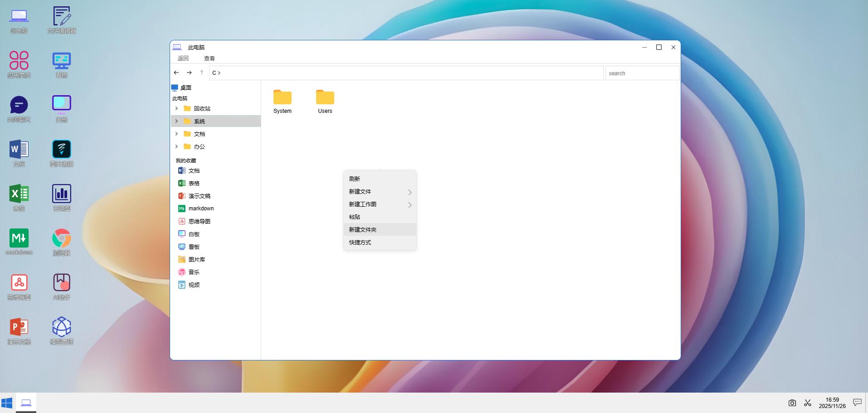Open 演示文稿 under 我的收藏
This screenshot has width=868, height=413.
194,196
